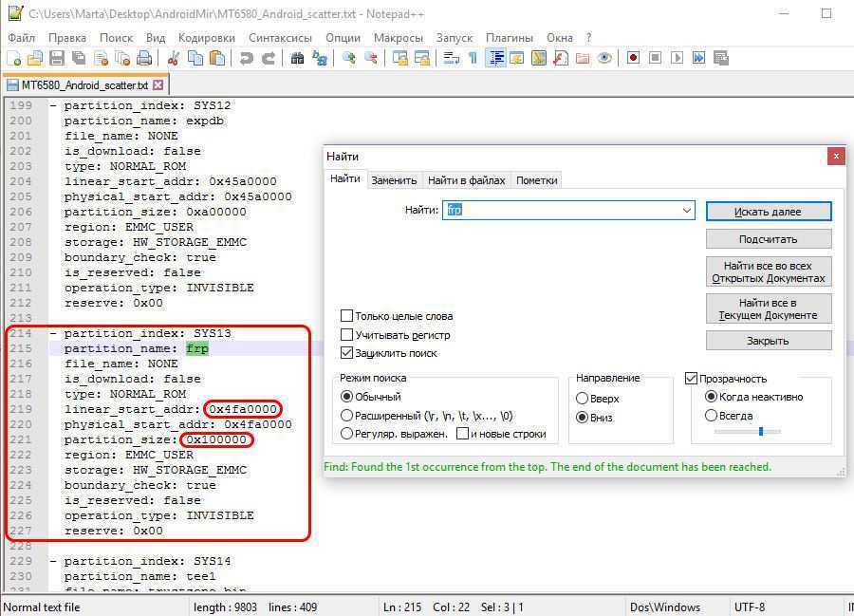
Task: Open the 'Кодировки' menu
Action: (x=206, y=37)
